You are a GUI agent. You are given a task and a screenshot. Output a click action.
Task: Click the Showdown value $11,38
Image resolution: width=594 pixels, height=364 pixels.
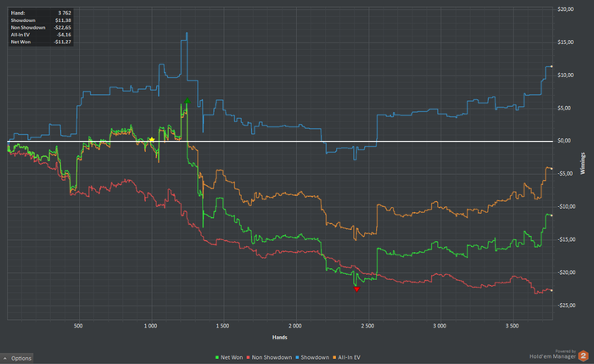point(64,20)
